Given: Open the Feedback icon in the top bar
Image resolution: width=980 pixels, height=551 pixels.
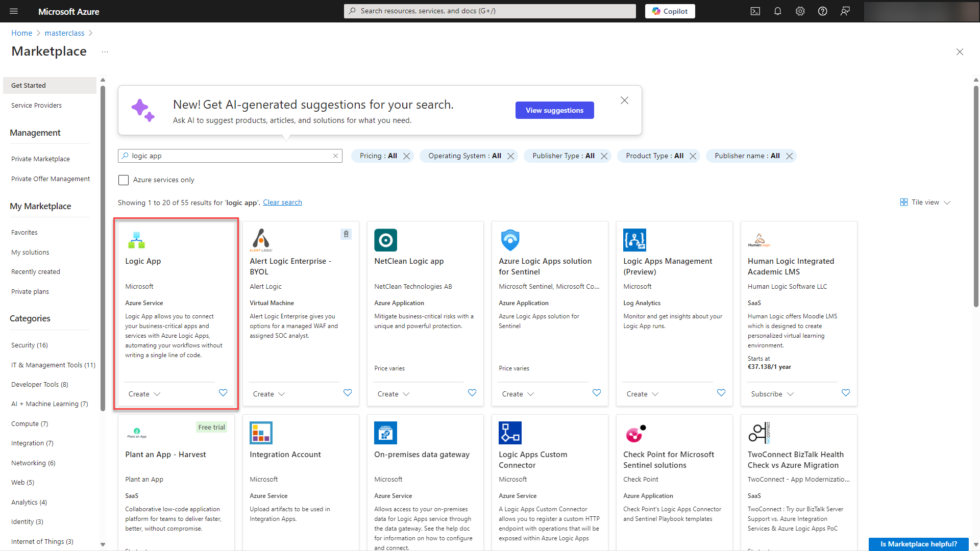Looking at the screenshot, I should click(x=845, y=11).
